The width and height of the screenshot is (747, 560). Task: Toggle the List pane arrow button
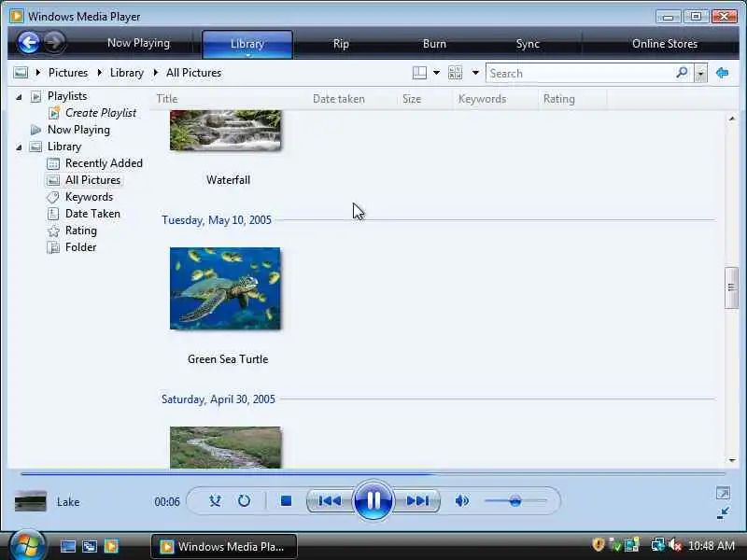tap(722, 73)
